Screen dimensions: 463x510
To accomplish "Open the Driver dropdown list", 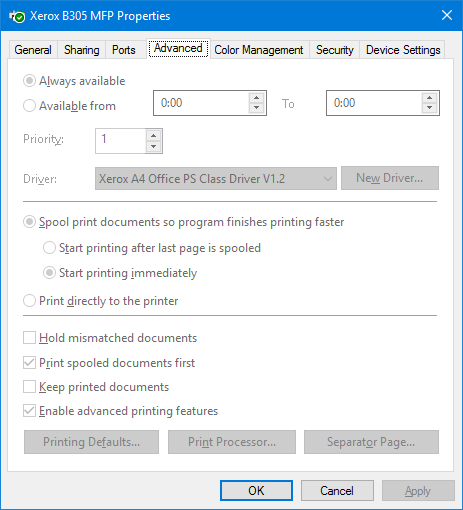I will 216,179.
